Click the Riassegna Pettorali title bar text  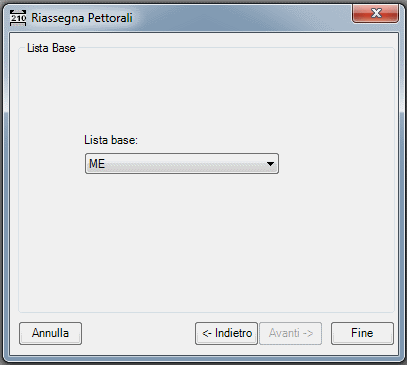(x=82, y=18)
